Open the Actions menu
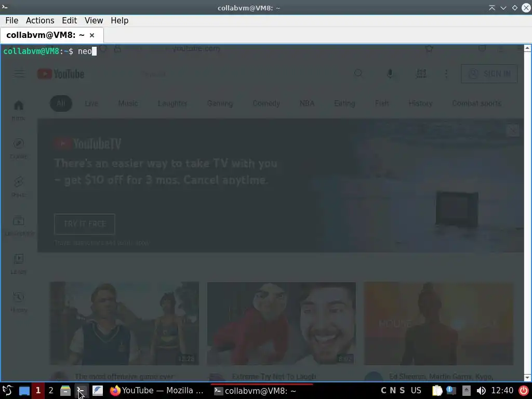The image size is (532, 399). coord(40,20)
